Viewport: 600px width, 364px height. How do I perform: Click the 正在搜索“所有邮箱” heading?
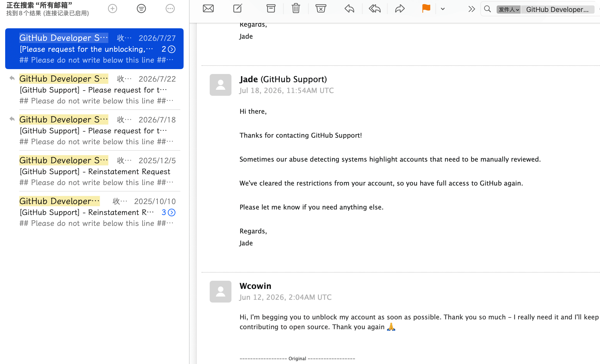39,5
